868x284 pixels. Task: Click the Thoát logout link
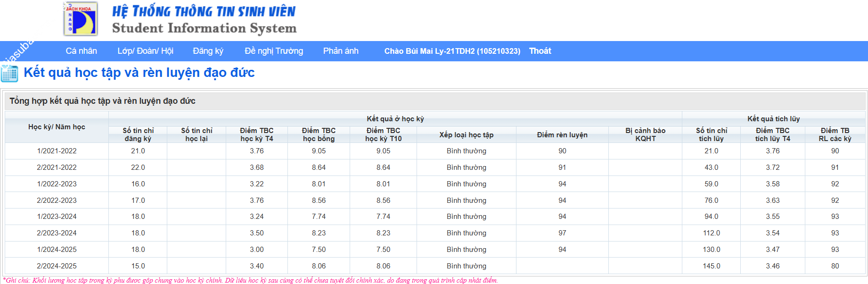tap(540, 51)
